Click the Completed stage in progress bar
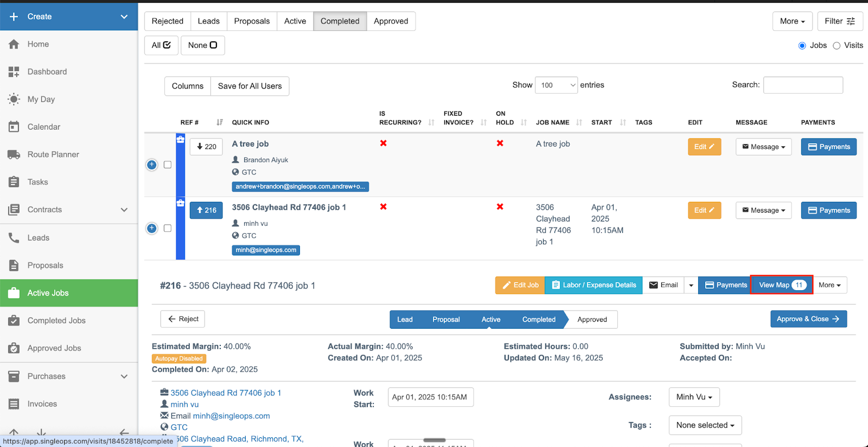The image size is (868, 447). pyautogui.click(x=538, y=320)
